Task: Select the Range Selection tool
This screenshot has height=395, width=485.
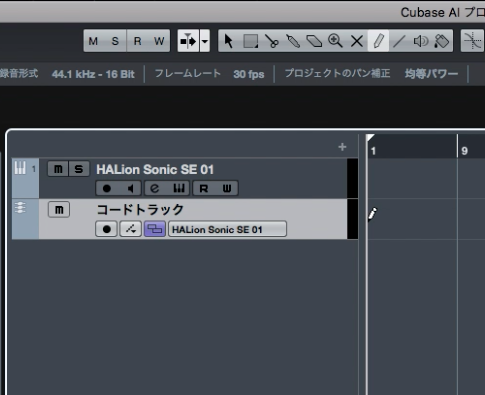Action: click(250, 41)
